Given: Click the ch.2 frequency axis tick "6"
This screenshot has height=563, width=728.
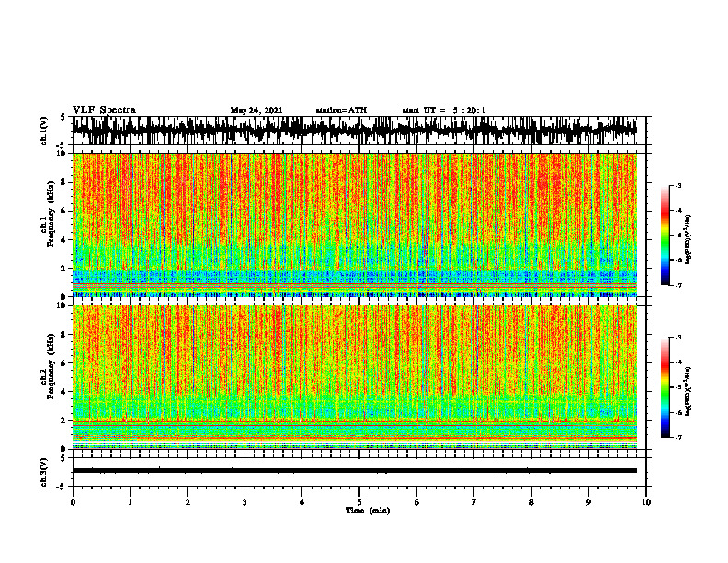Looking at the screenshot, I should (63, 363).
